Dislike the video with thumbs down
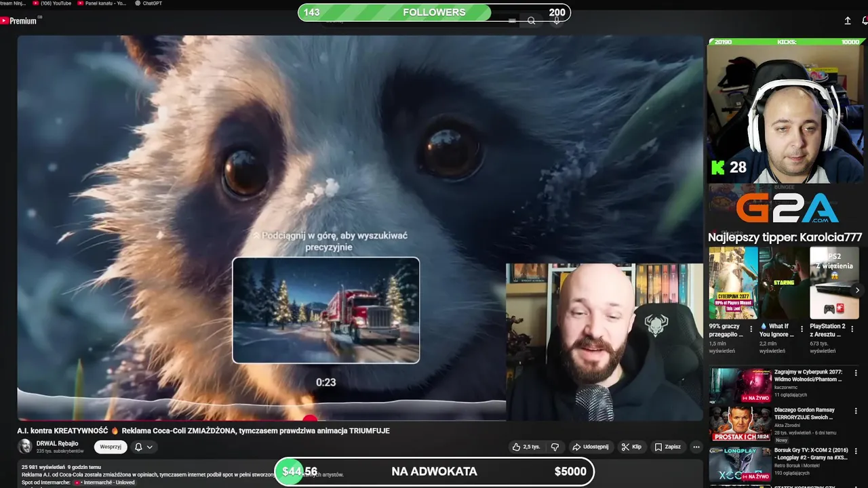 [555, 447]
